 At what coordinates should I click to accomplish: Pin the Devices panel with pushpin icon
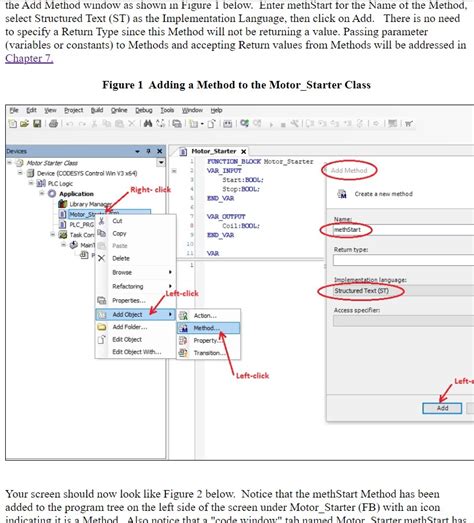(x=148, y=151)
